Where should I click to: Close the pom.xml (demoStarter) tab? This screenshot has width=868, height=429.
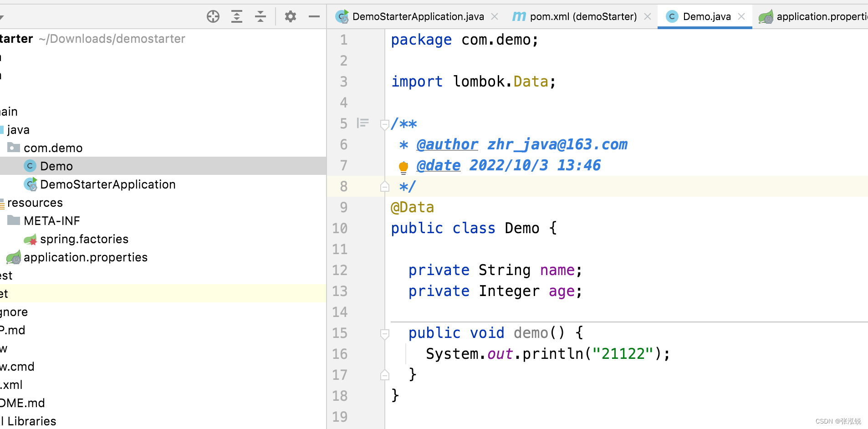[648, 17]
